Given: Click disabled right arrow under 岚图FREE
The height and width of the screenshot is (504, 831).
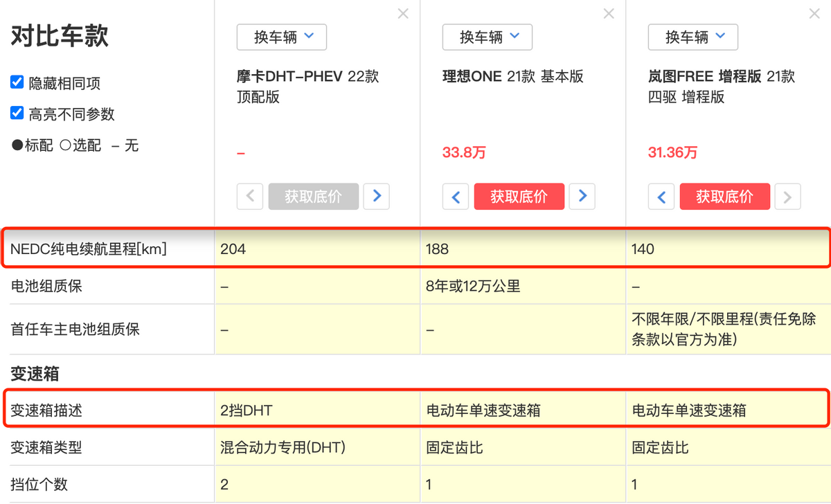Looking at the screenshot, I should [788, 197].
